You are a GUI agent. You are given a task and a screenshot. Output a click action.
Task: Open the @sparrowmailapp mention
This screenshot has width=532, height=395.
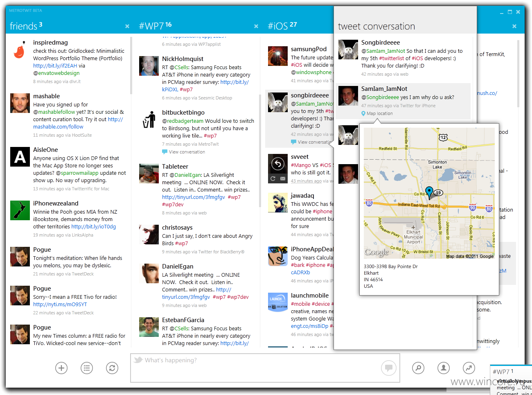pos(77,173)
